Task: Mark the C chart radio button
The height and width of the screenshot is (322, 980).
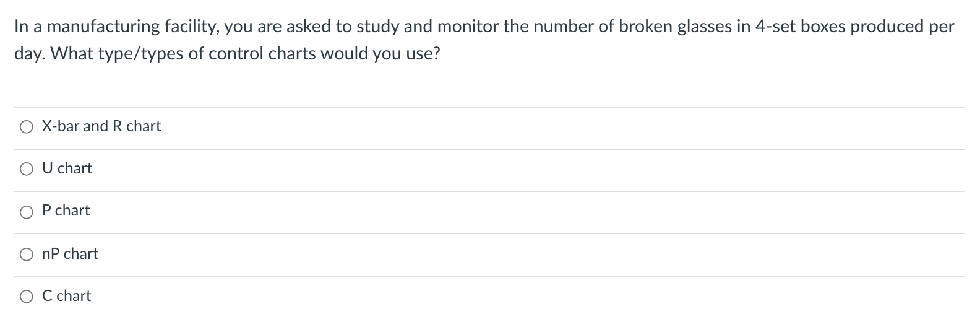Action: click(x=26, y=297)
